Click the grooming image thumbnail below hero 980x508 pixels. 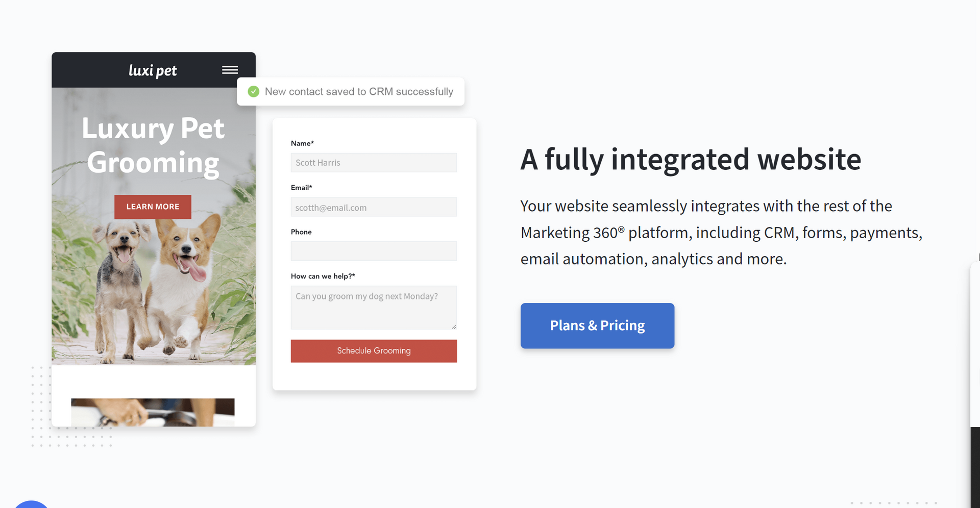tap(153, 412)
